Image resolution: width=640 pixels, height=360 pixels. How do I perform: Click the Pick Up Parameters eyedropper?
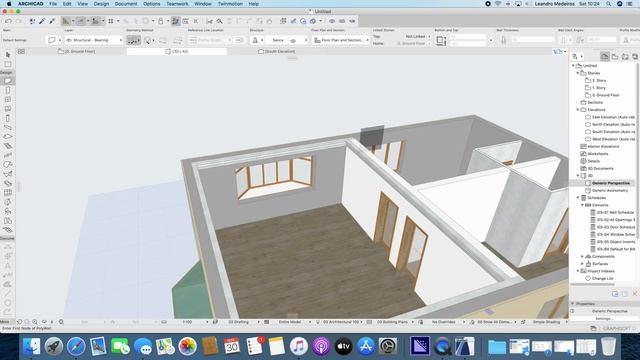(42, 21)
